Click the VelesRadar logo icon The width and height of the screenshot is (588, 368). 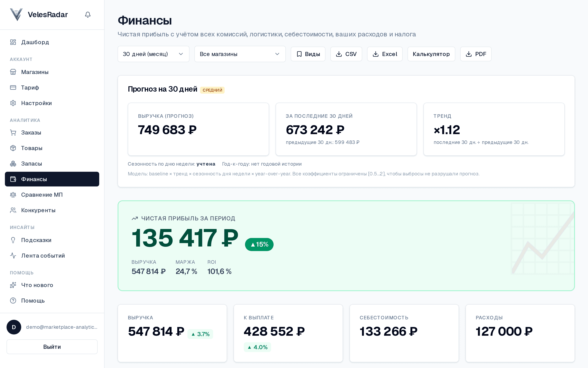[x=16, y=15]
